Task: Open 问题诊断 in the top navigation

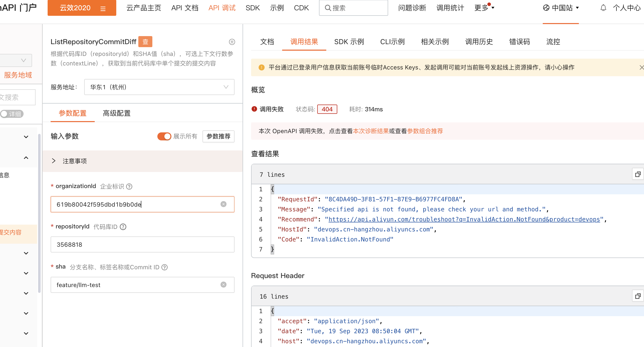Action: coord(412,8)
